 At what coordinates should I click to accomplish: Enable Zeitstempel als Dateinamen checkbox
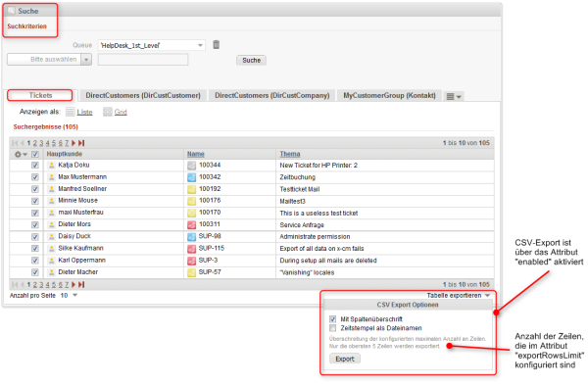(x=332, y=328)
